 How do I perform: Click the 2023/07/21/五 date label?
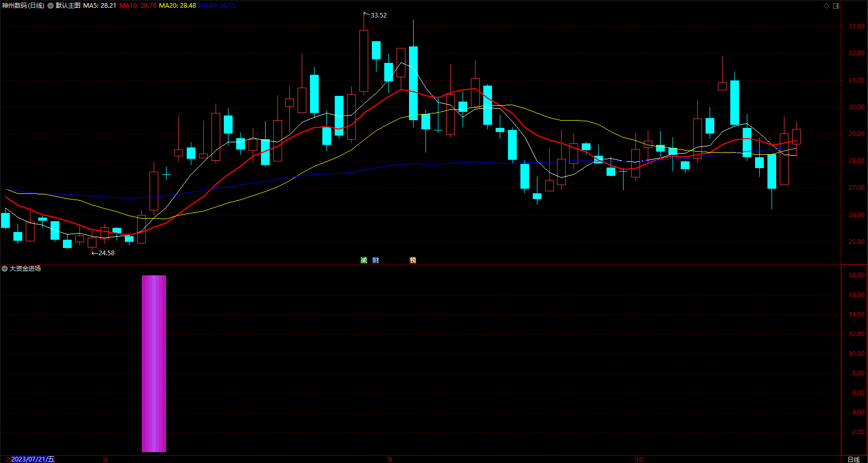(x=32, y=459)
